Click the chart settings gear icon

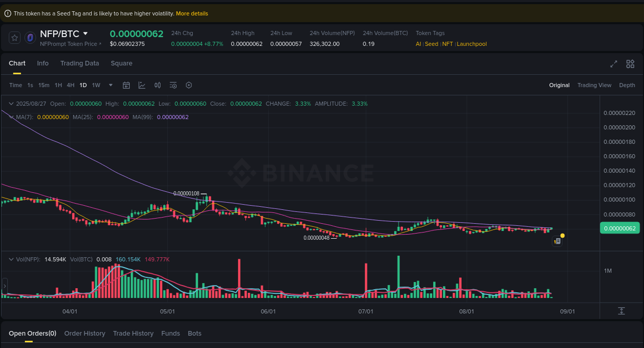[x=189, y=85]
